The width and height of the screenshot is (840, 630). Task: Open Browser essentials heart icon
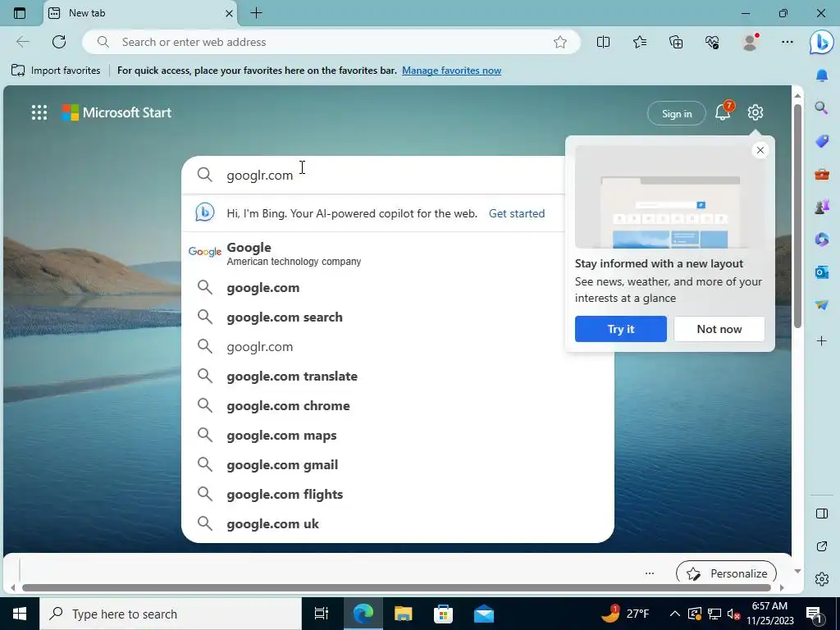click(713, 42)
